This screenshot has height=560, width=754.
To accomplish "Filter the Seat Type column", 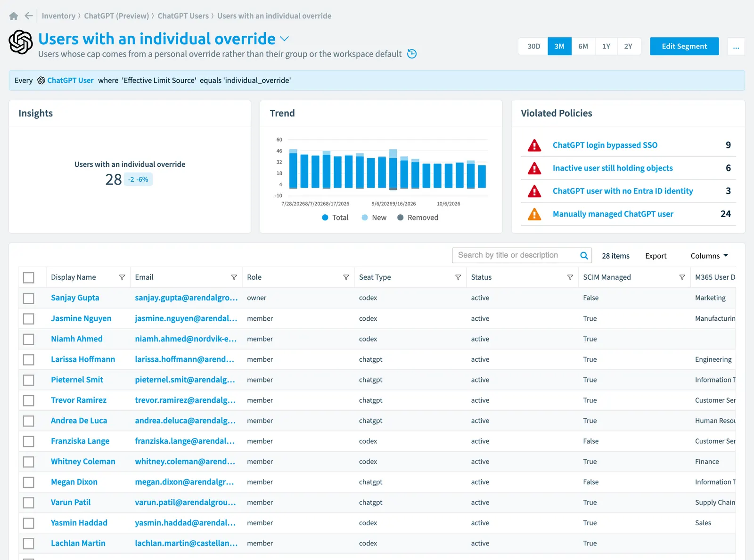I will coord(458,277).
